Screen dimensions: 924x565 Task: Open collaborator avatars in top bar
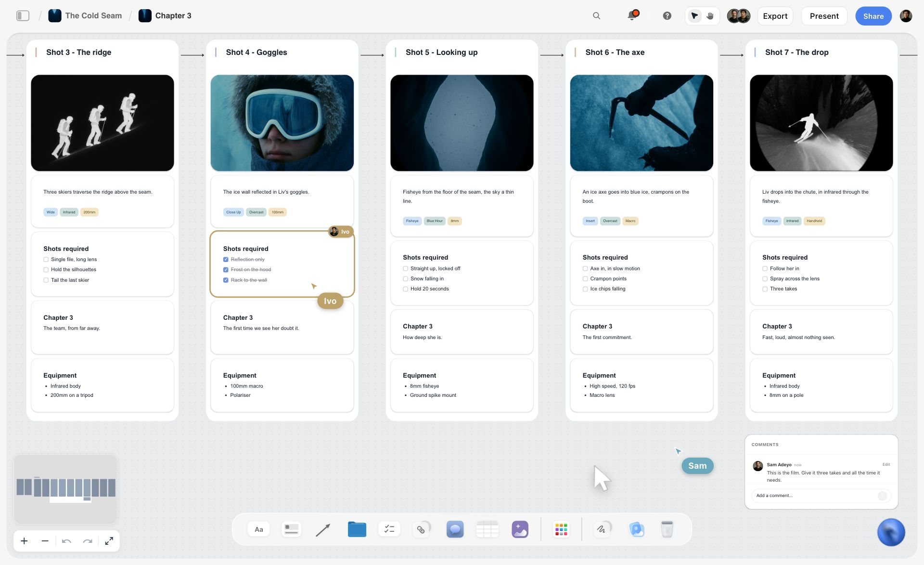pos(738,16)
